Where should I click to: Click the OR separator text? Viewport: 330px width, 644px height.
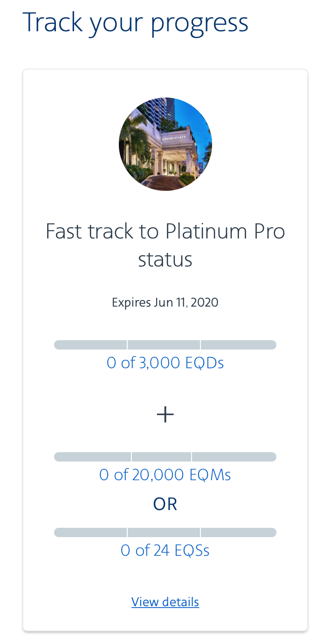(x=165, y=504)
